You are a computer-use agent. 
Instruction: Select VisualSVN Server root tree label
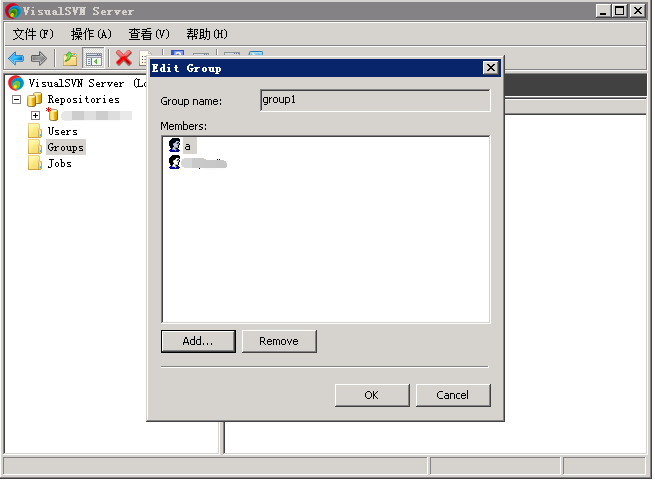click(87, 83)
